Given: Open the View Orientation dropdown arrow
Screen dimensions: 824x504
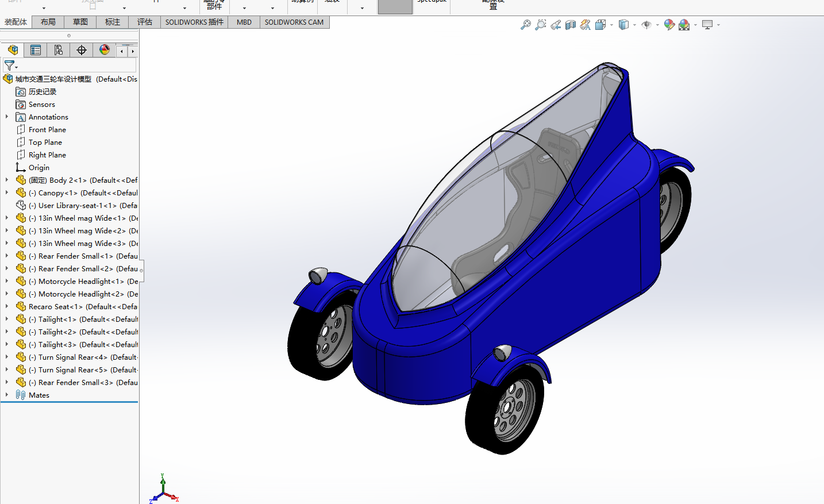Looking at the screenshot, I should [611, 25].
